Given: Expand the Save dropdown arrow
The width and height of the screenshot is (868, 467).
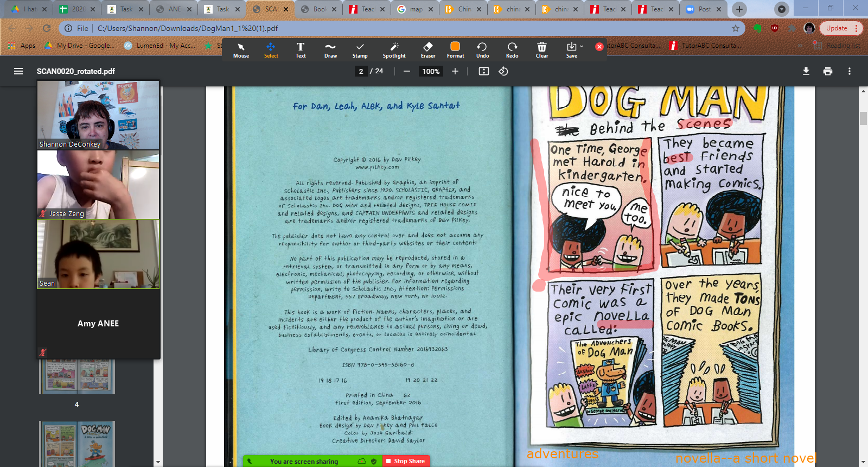Looking at the screenshot, I should [x=582, y=46].
